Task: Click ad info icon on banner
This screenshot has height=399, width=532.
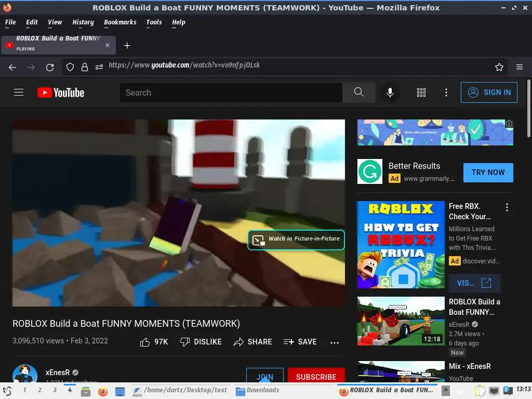Action: click(x=509, y=124)
